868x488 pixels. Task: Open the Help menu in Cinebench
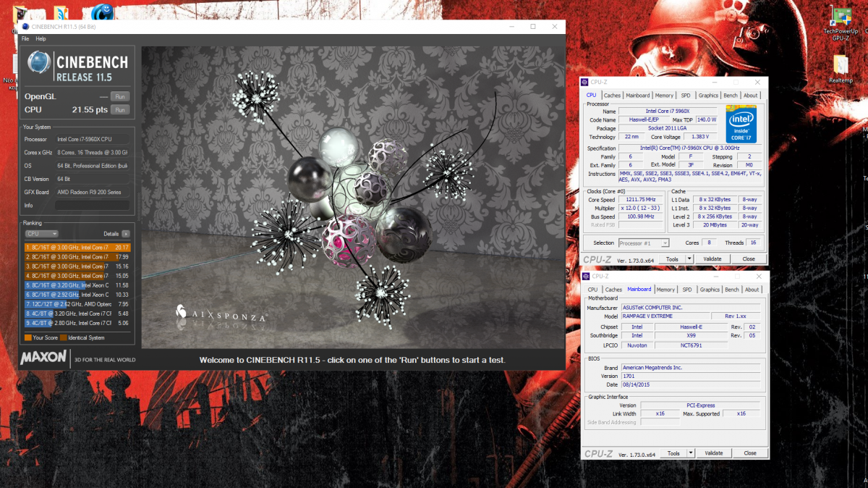41,38
